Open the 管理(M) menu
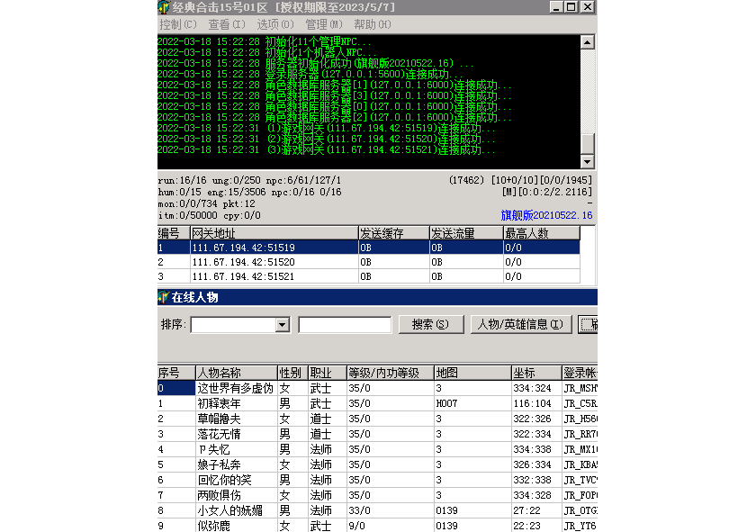 [x=323, y=24]
